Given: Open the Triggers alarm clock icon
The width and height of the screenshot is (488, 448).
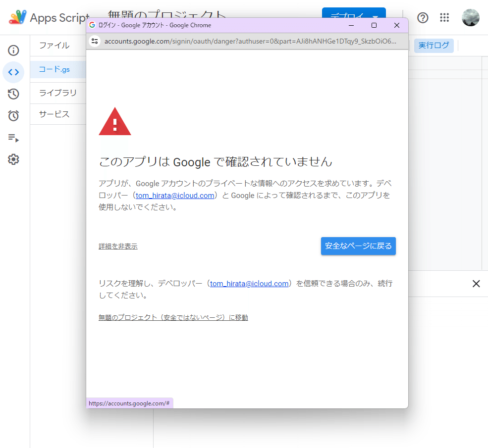Looking at the screenshot, I should pyautogui.click(x=13, y=116).
